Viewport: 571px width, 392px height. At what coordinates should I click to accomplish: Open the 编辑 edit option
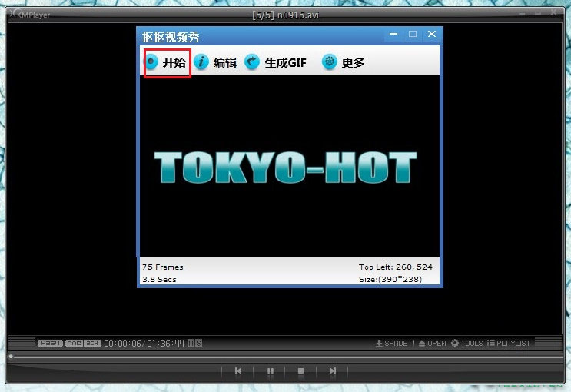click(216, 62)
